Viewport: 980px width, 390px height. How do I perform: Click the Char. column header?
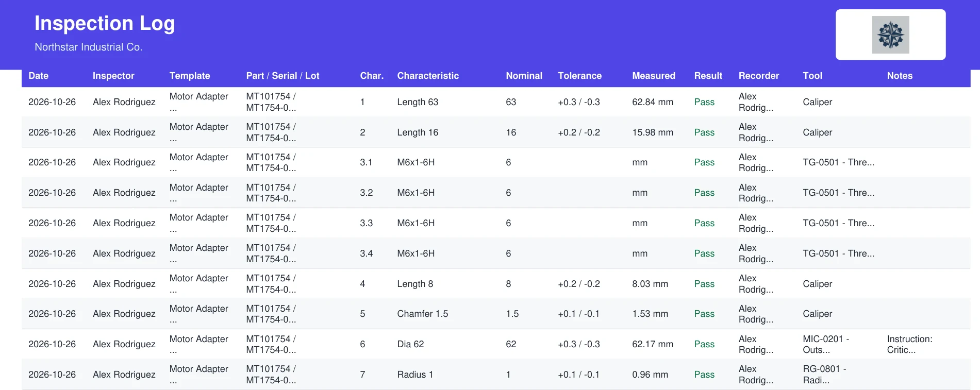(372, 76)
